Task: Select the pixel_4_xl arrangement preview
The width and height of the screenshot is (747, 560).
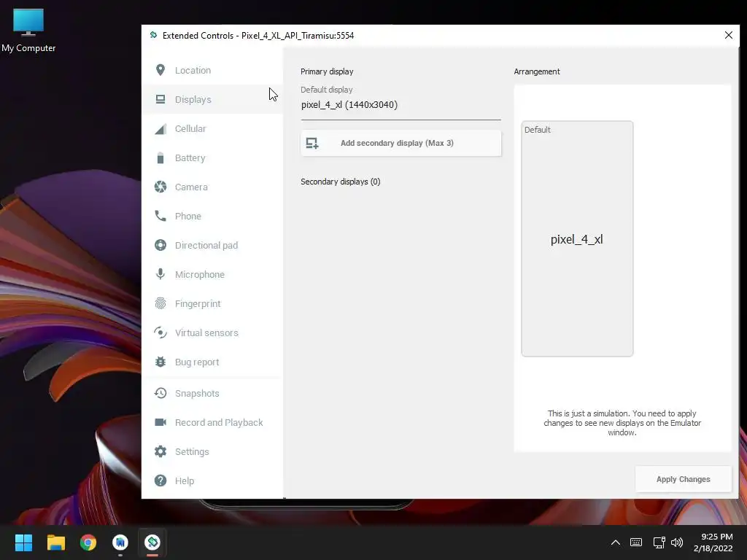Action: tap(577, 238)
